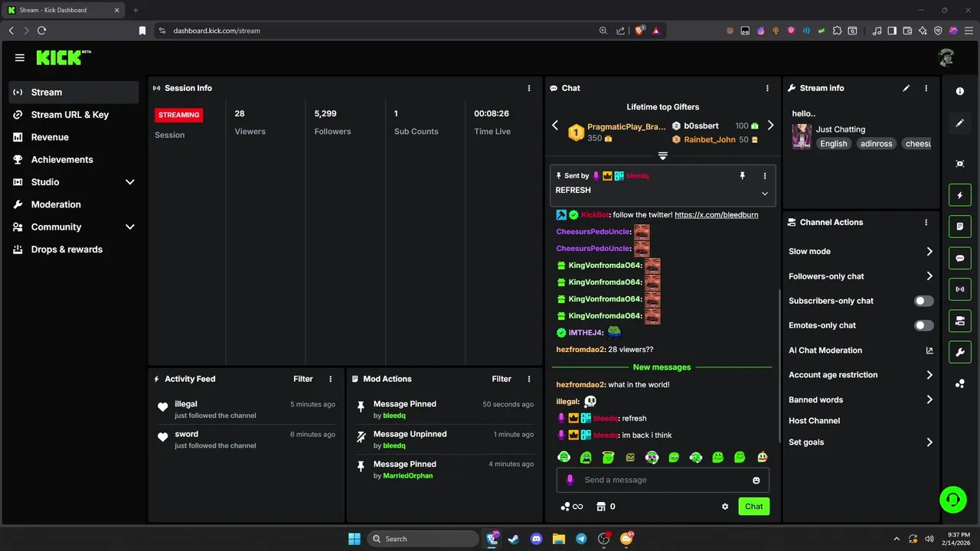Click the browser address bar

tap(383, 31)
